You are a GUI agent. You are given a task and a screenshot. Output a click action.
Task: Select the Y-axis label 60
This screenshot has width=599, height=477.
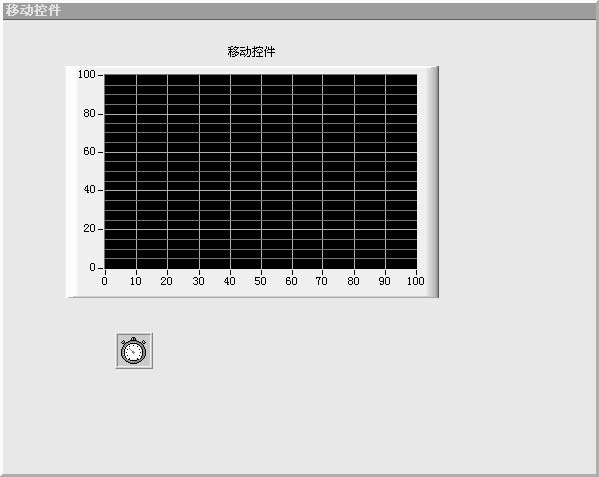[x=89, y=152]
